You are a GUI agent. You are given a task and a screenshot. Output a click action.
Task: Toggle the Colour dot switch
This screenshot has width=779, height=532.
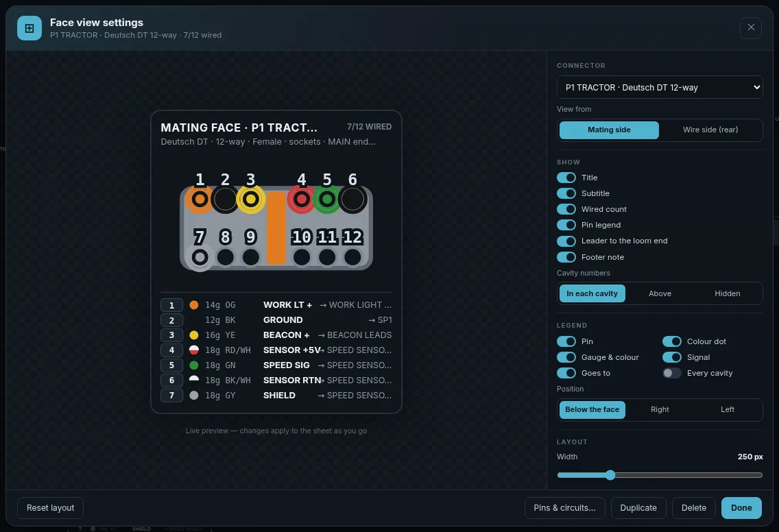click(x=672, y=341)
